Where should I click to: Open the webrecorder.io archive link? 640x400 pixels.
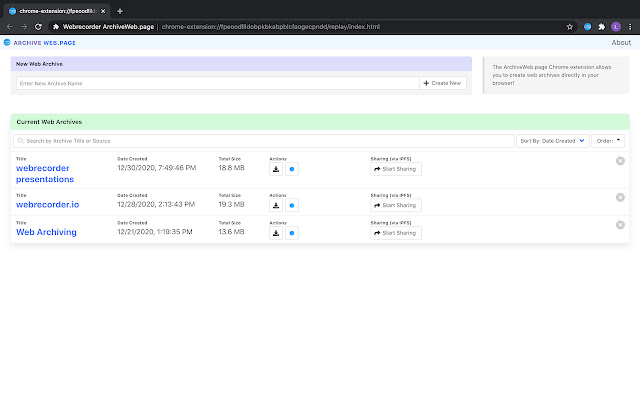click(x=47, y=204)
